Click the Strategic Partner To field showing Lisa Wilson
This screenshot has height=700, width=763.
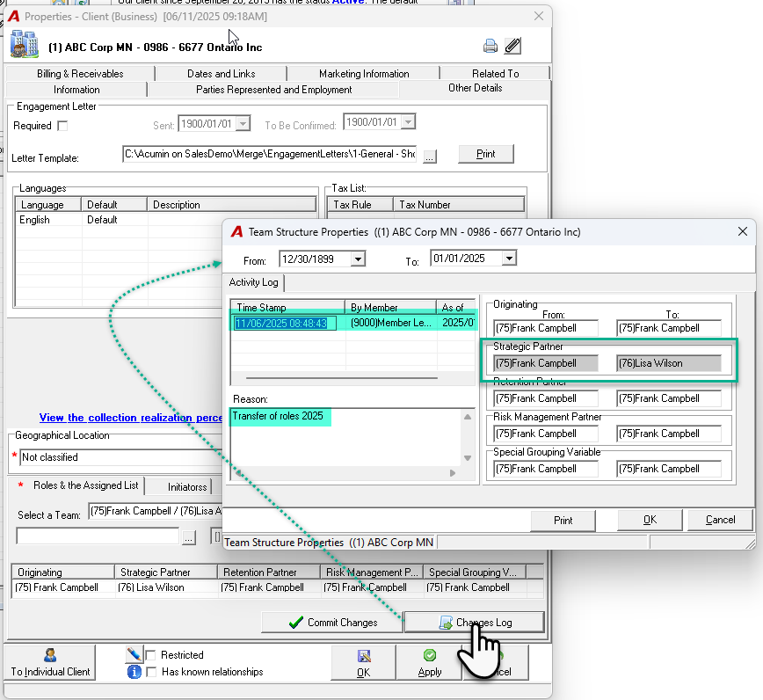[x=669, y=363]
